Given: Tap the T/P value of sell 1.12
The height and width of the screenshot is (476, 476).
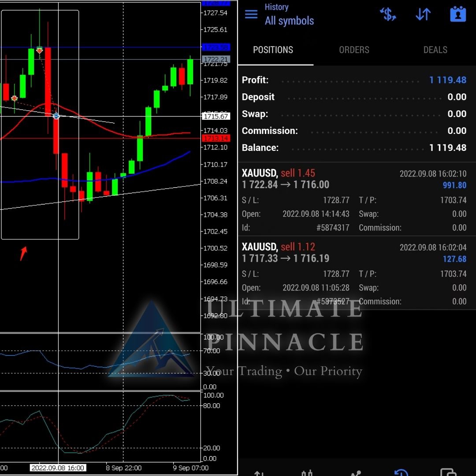Looking at the screenshot, I should pyautogui.click(x=453, y=274).
